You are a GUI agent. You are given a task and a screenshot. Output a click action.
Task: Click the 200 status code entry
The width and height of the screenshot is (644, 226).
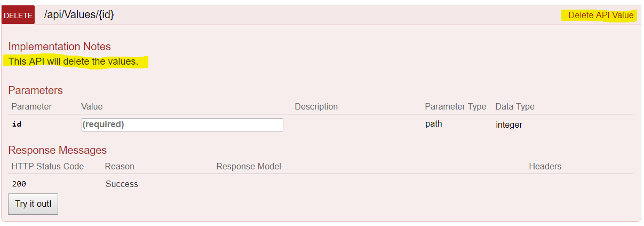pyautogui.click(x=19, y=184)
